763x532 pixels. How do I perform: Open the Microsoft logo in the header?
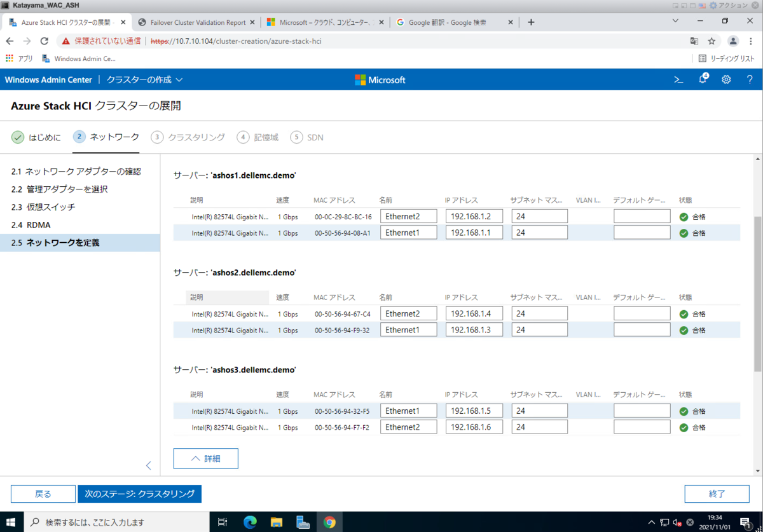(x=380, y=80)
